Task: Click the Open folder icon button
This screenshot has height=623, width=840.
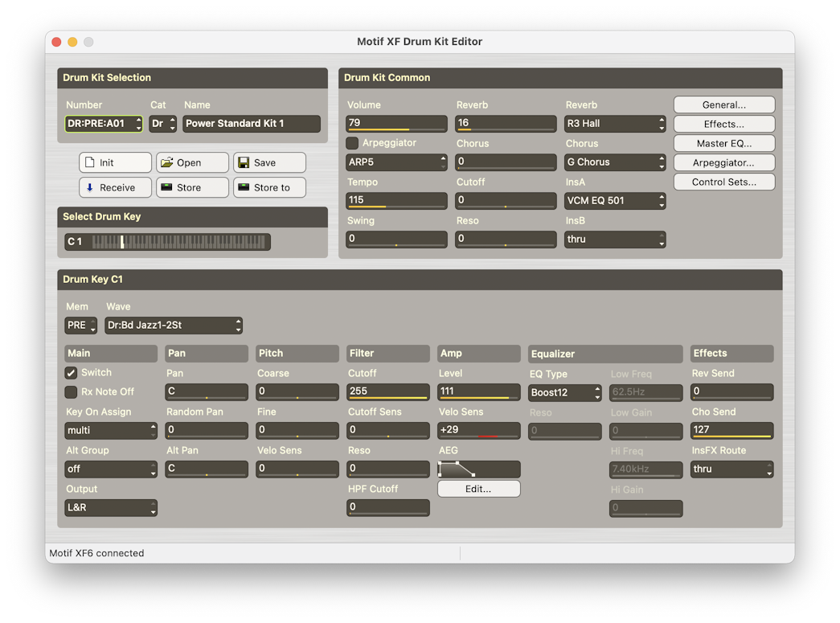Action: [192, 162]
